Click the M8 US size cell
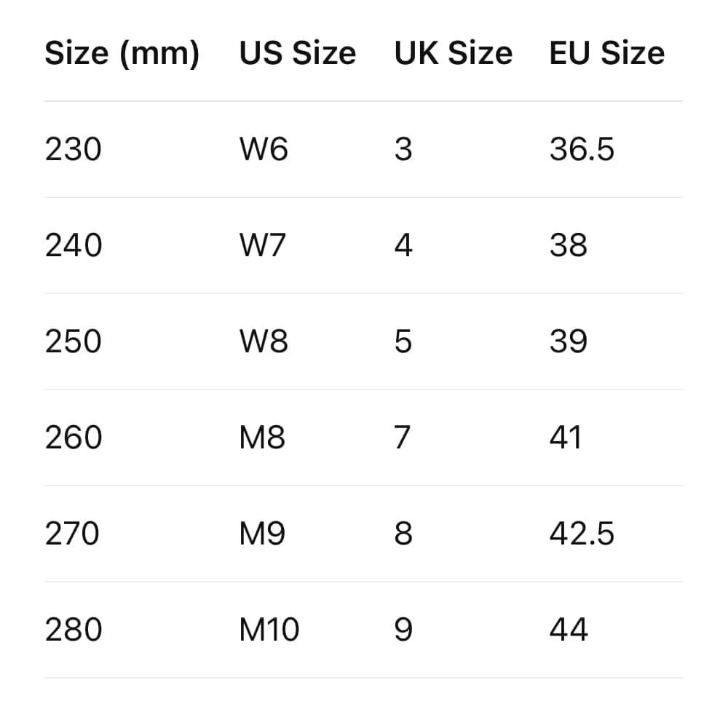The height and width of the screenshot is (720, 728). (x=262, y=438)
